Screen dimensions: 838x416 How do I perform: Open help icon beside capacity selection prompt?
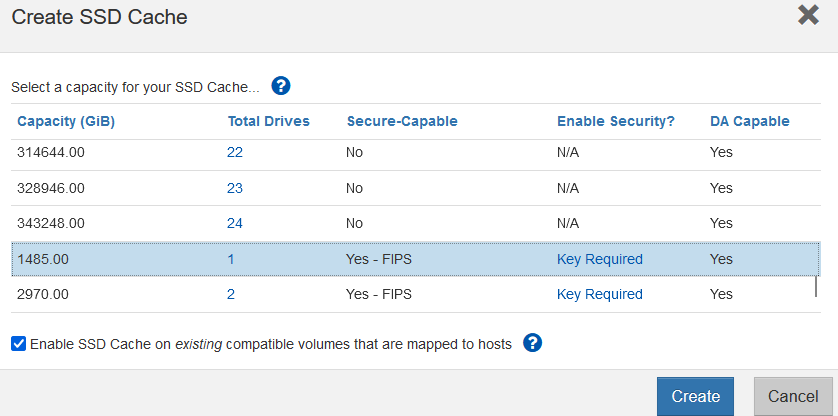point(281,86)
